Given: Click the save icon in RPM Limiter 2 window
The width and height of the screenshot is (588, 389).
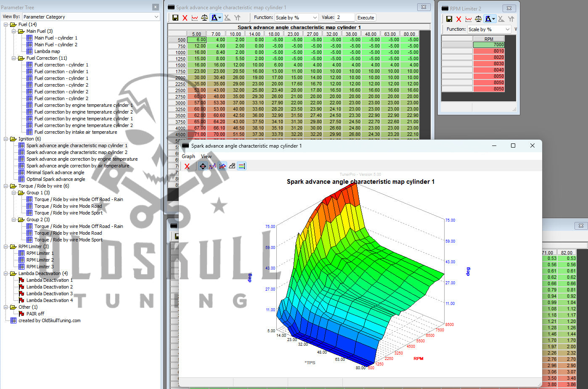Looking at the screenshot, I should point(449,19).
